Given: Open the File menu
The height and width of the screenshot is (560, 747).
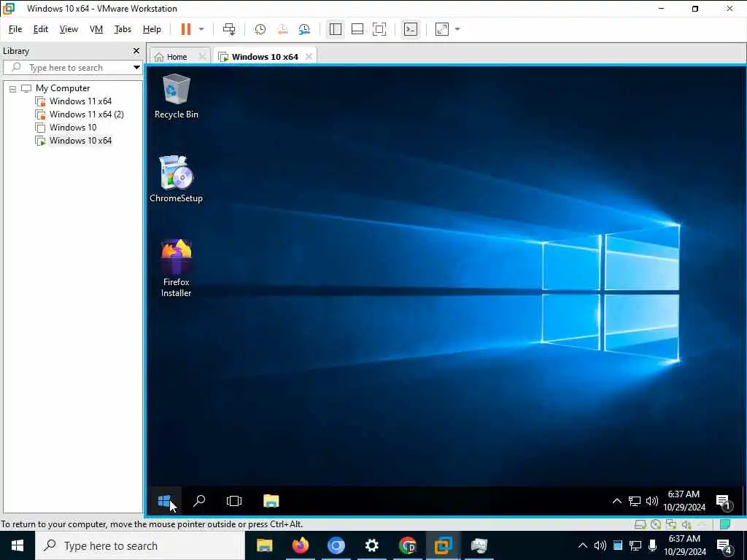Looking at the screenshot, I should click(15, 29).
